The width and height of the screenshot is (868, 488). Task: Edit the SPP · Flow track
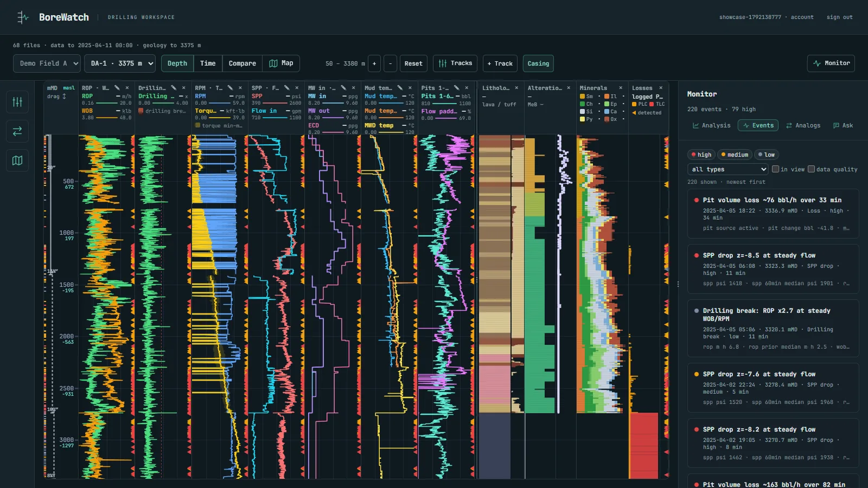point(286,88)
